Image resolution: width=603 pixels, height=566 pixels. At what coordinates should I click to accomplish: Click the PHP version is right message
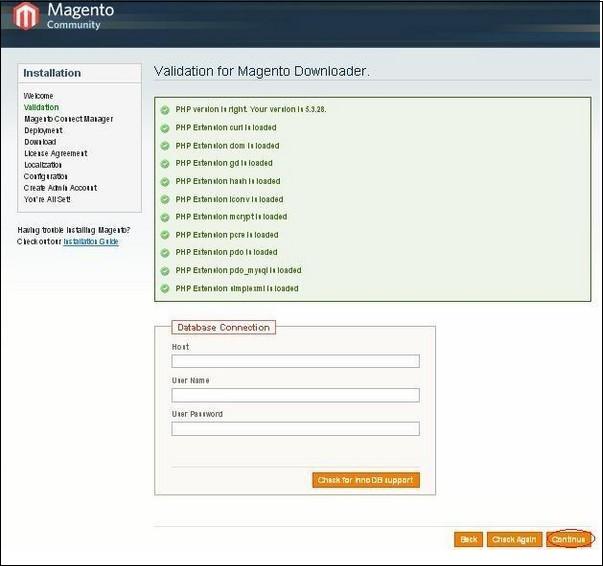pos(251,110)
